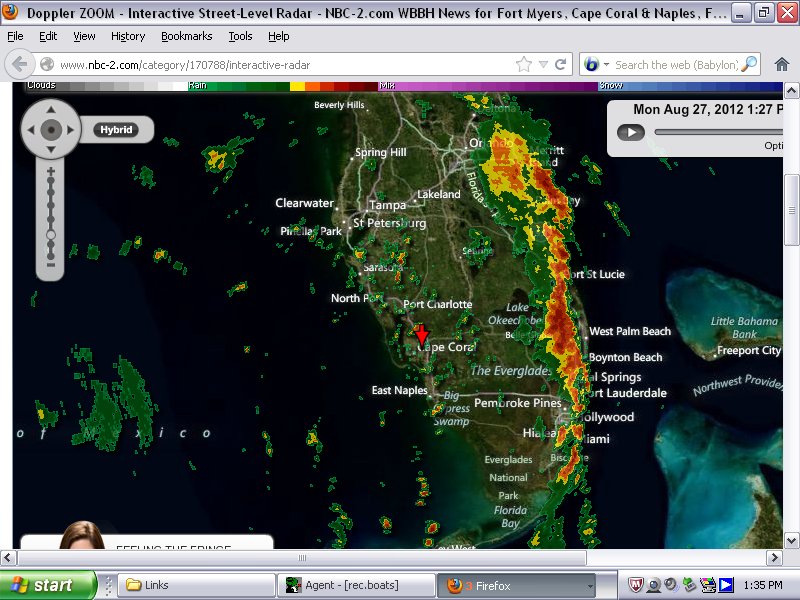Select the white zoom level handle
Viewport: 800px width, 600px height.
[x=50, y=234]
